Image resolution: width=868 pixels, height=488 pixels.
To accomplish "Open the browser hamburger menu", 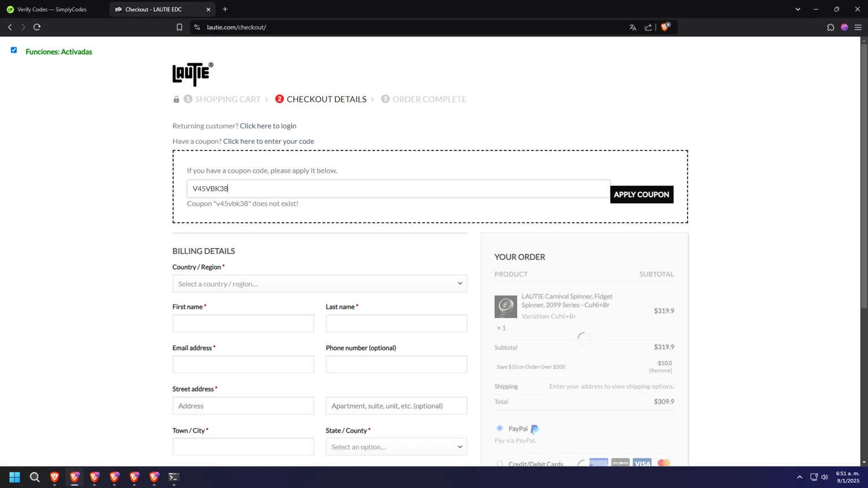I will click(x=858, y=27).
